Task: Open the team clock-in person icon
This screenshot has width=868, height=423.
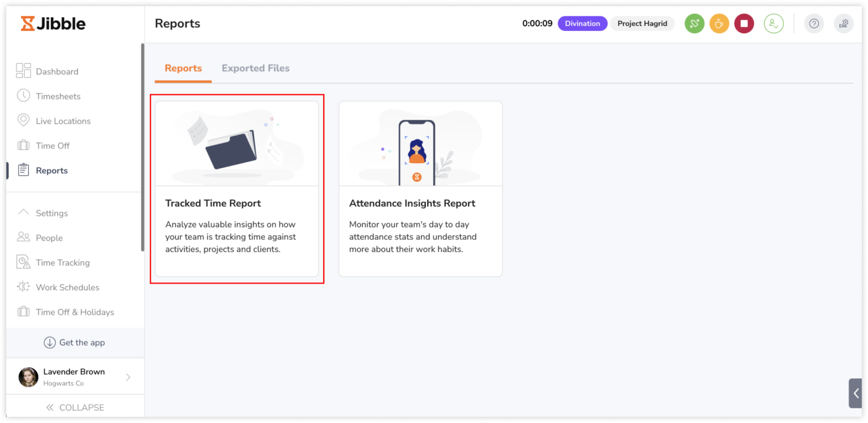Action: coord(774,23)
